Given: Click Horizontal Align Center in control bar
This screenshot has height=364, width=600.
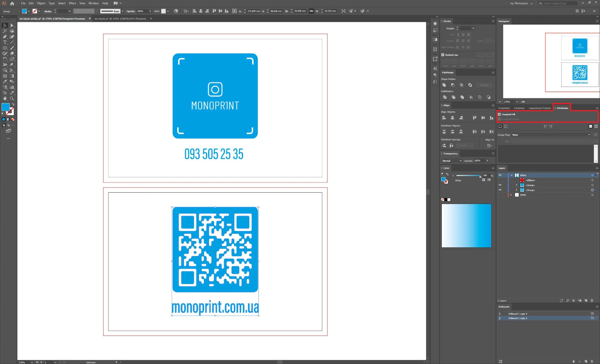Looking at the screenshot, I should point(201,11).
